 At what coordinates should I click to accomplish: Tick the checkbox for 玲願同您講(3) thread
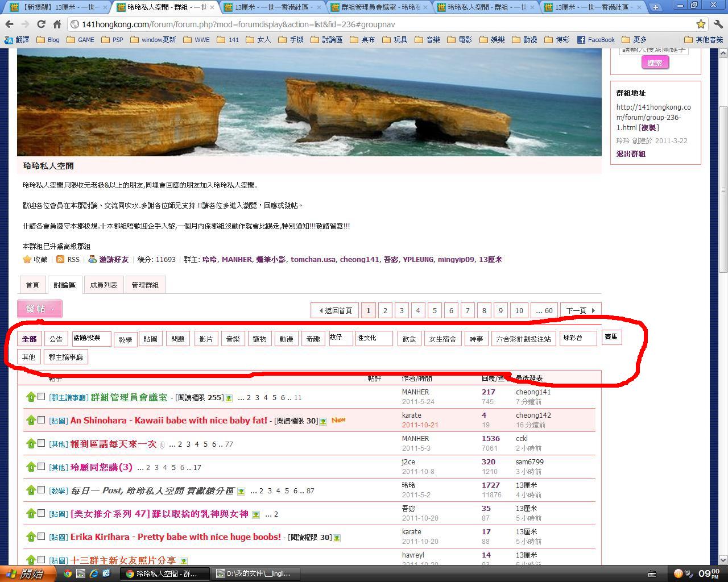click(41, 467)
